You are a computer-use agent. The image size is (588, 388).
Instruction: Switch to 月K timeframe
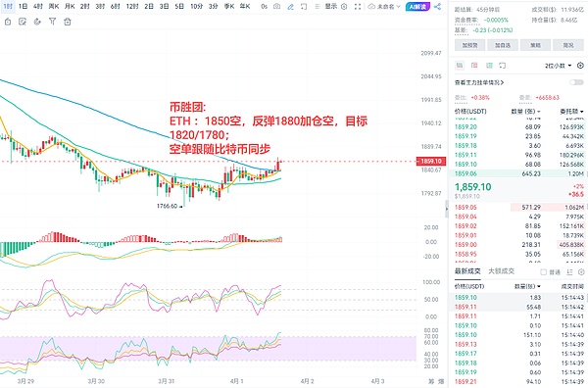pos(70,7)
